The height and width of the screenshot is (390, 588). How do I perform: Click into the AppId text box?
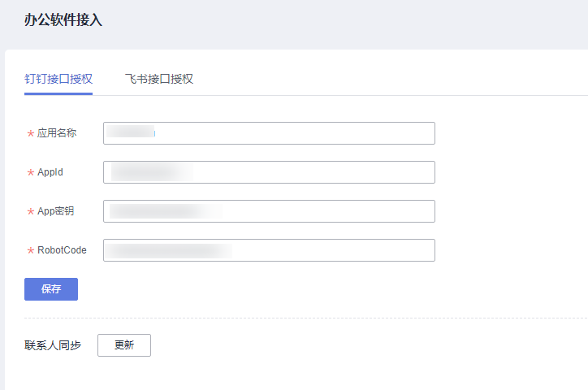pyautogui.click(x=269, y=172)
